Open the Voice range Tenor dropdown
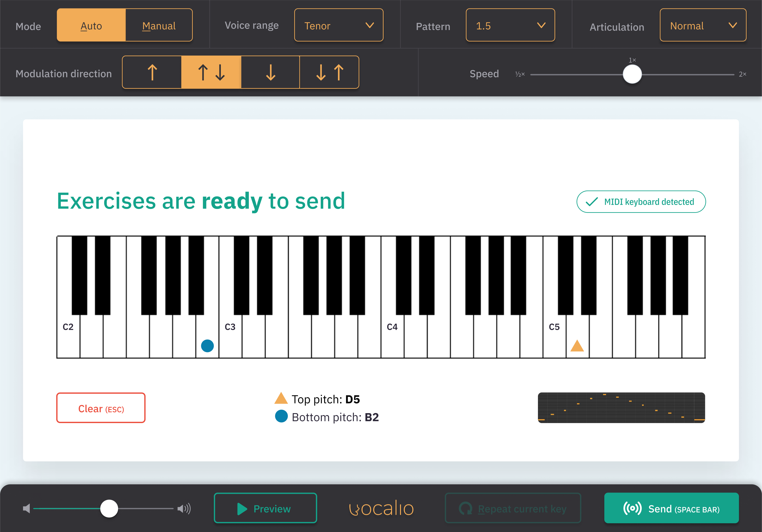Screen dimensions: 762x532 point(339,25)
